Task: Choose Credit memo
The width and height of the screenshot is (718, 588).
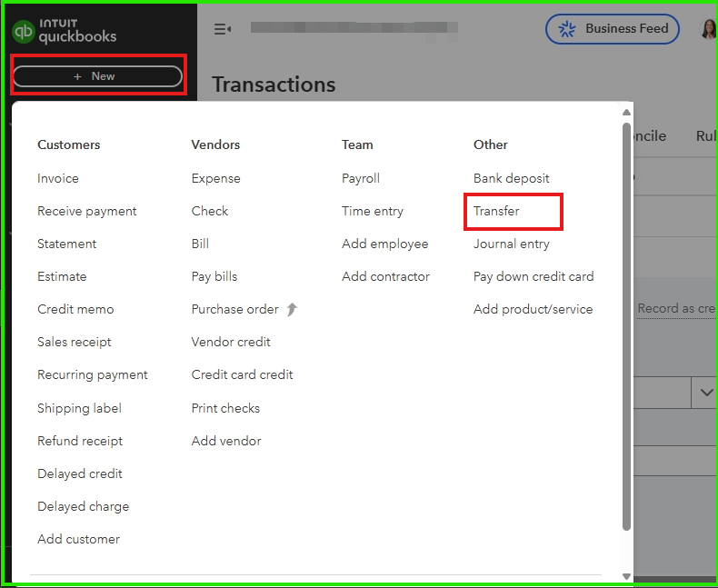Action: coord(75,309)
